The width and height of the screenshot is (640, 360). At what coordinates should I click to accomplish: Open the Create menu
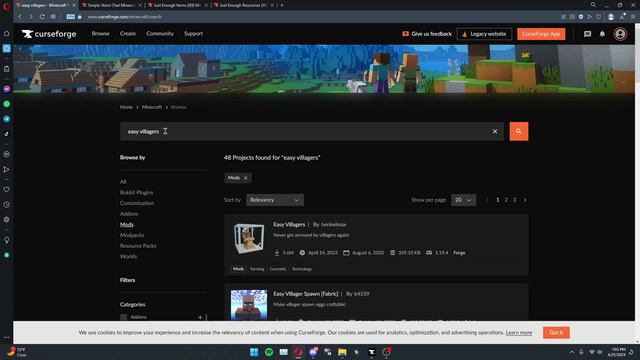click(x=128, y=33)
